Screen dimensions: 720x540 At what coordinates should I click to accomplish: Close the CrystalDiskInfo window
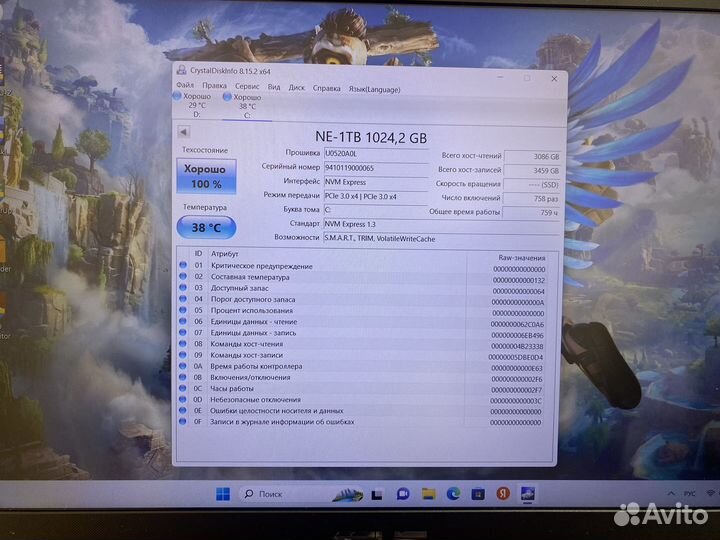[x=554, y=79]
